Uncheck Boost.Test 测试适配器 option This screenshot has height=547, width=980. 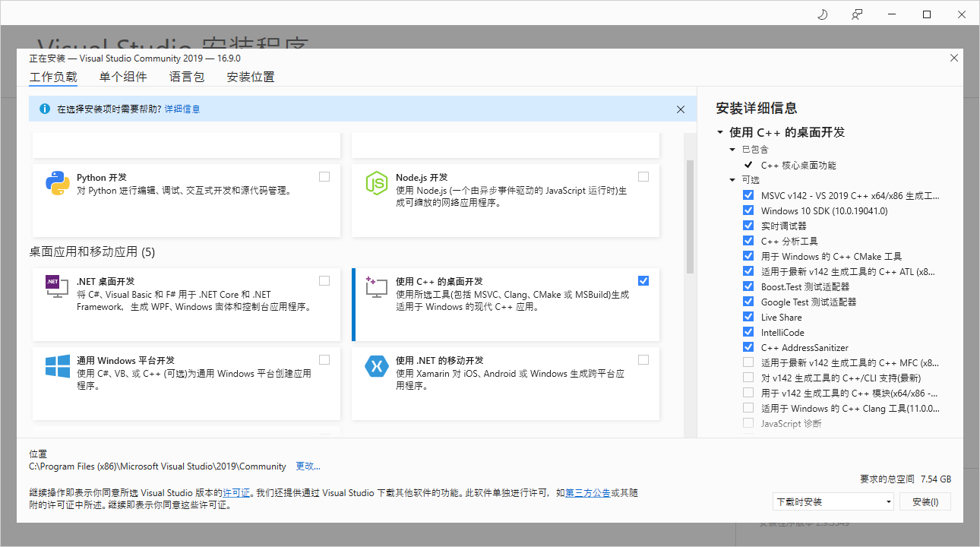point(748,286)
